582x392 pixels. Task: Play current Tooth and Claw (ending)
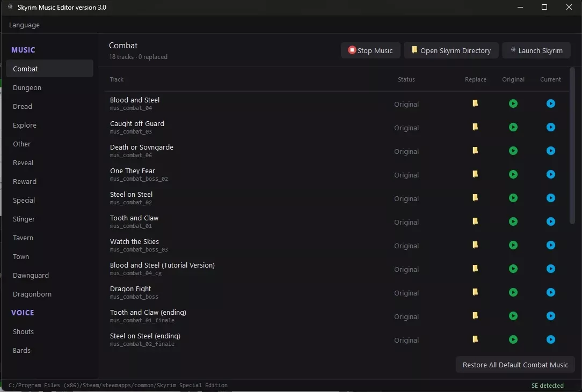(x=550, y=316)
